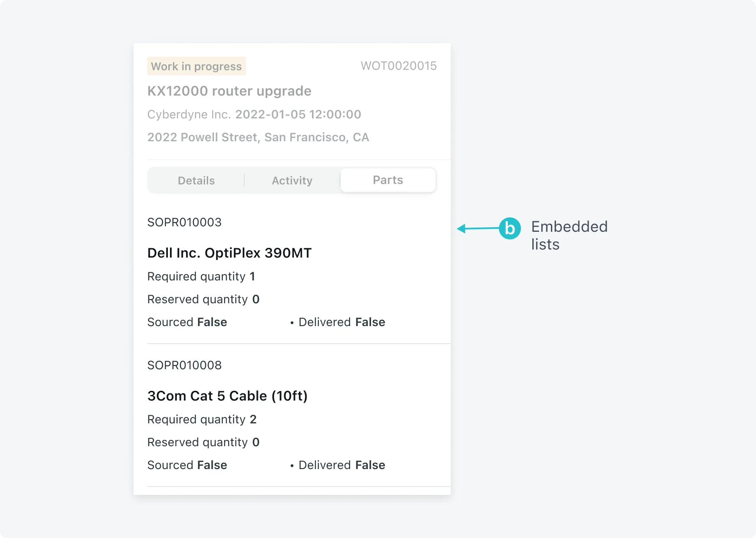Select Dell Inc. OptiPlex 390MT part
This screenshot has width=756, height=538.
230,253
